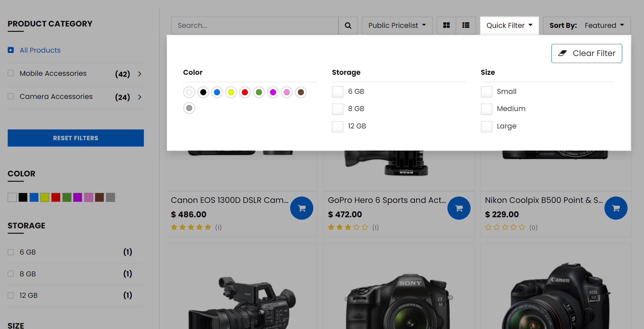Add Canon EOS 1300D to cart
The image size is (644, 329).
(302, 208)
